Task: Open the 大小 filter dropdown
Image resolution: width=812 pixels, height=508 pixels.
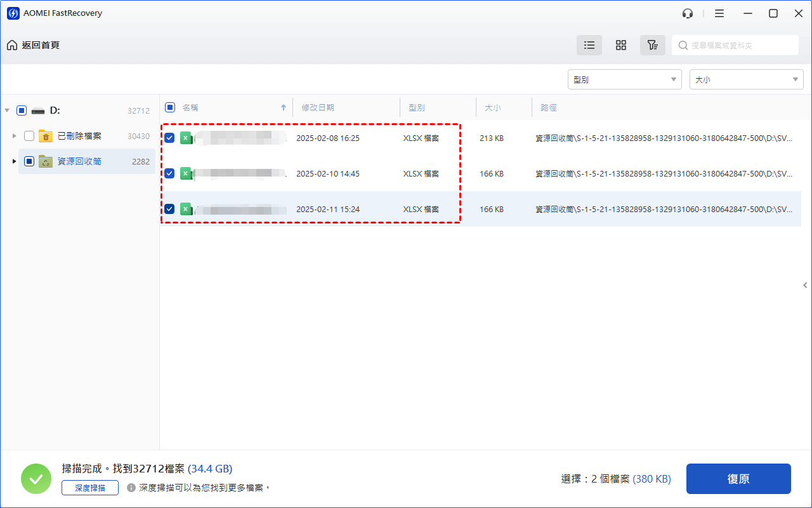Action: 746,79
